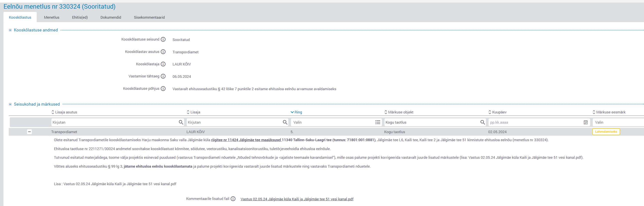This screenshot has width=644, height=206.
Task: Click Lisaja Kirjutan input field
Action: tap(237, 122)
